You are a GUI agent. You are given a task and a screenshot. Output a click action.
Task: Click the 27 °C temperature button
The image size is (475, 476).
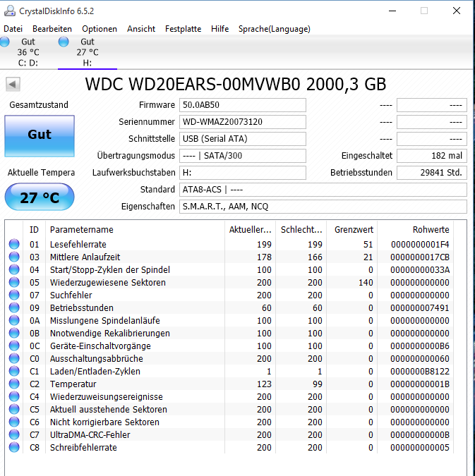(40, 197)
